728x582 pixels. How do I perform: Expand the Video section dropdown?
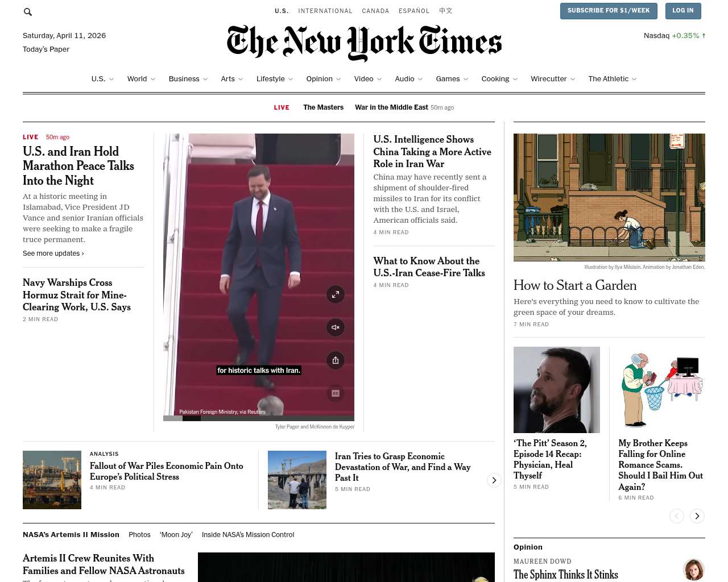[x=368, y=79]
